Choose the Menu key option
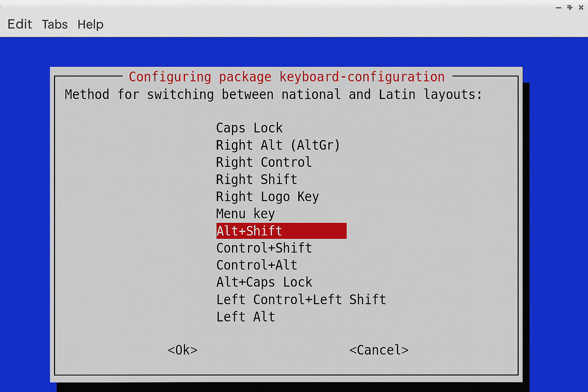This screenshot has height=392, width=588. (245, 214)
